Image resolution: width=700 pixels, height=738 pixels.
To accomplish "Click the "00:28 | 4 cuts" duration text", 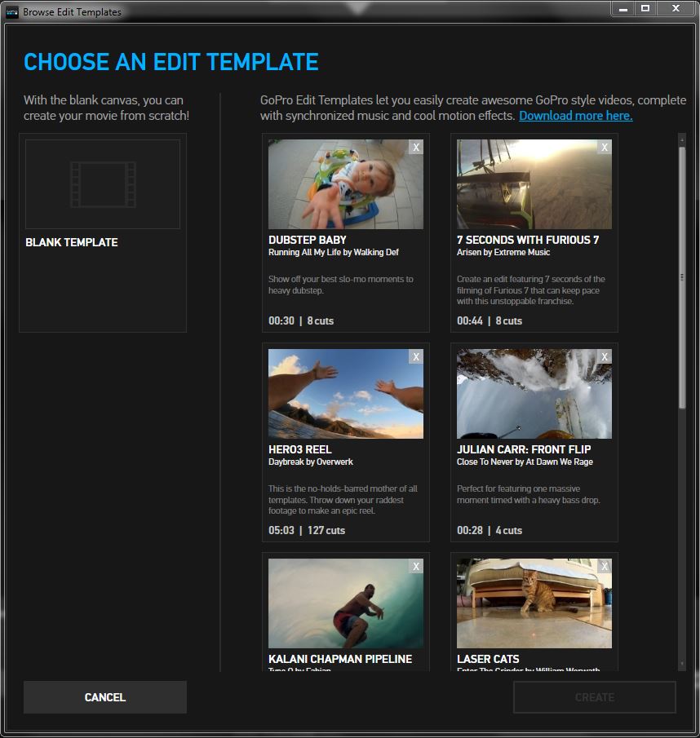I will [490, 530].
